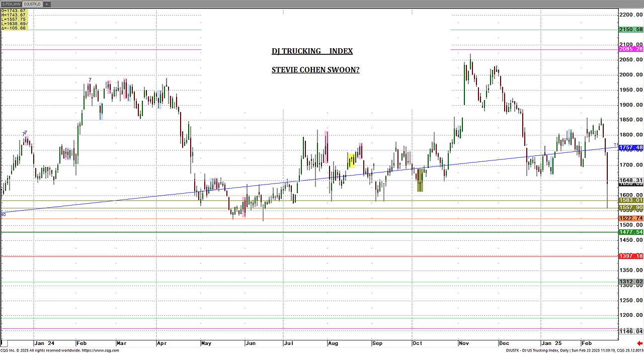Click the 2000.00 price axis value
This screenshot has width=644, height=353.
631,75
